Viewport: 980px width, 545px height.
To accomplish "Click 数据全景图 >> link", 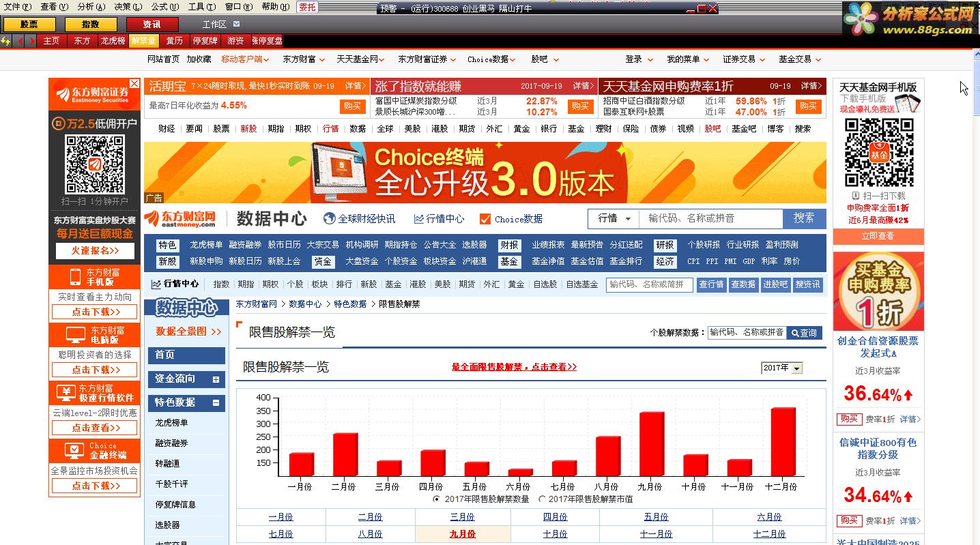I will pyautogui.click(x=188, y=332).
